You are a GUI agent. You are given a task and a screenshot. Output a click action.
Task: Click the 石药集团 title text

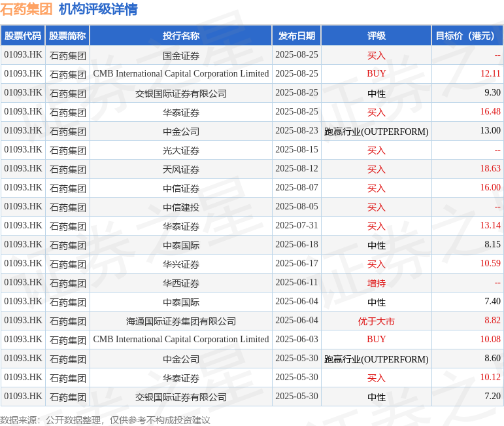tap(26, 9)
